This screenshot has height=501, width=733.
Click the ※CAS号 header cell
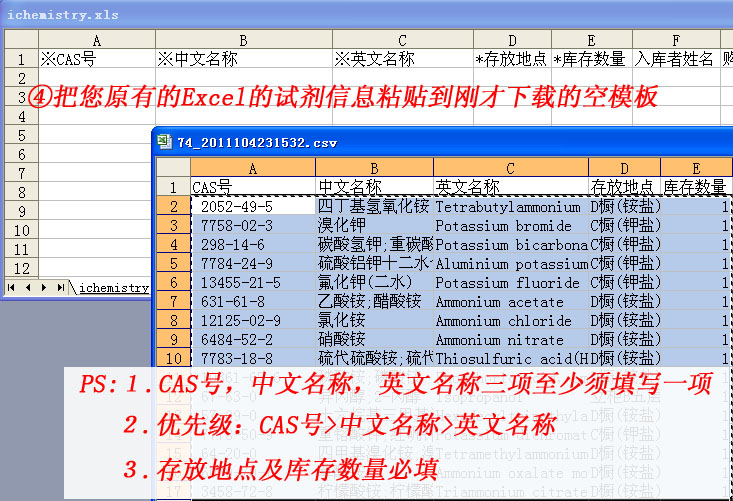[x=96, y=59]
